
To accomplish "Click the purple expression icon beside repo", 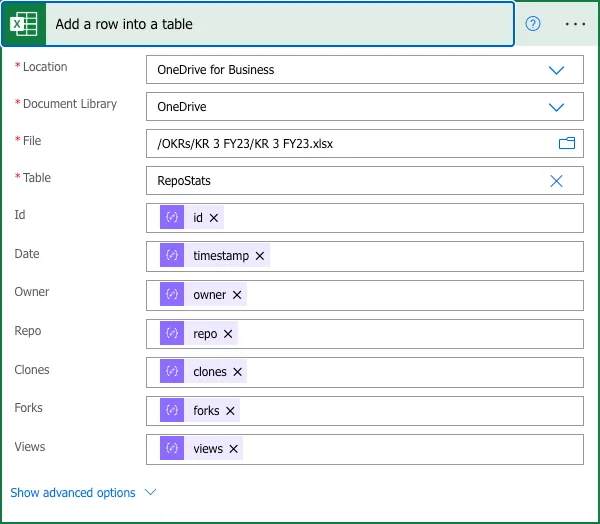I will point(172,333).
